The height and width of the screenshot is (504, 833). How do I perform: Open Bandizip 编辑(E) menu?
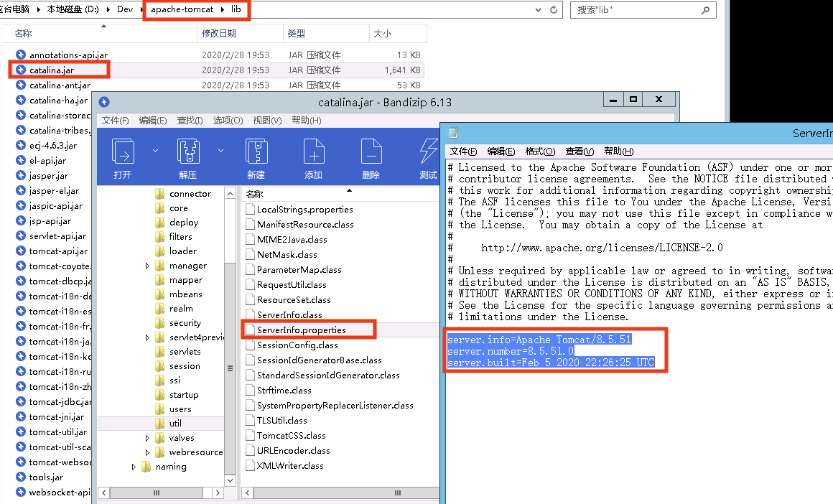pyautogui.click(x=153, y=121)
